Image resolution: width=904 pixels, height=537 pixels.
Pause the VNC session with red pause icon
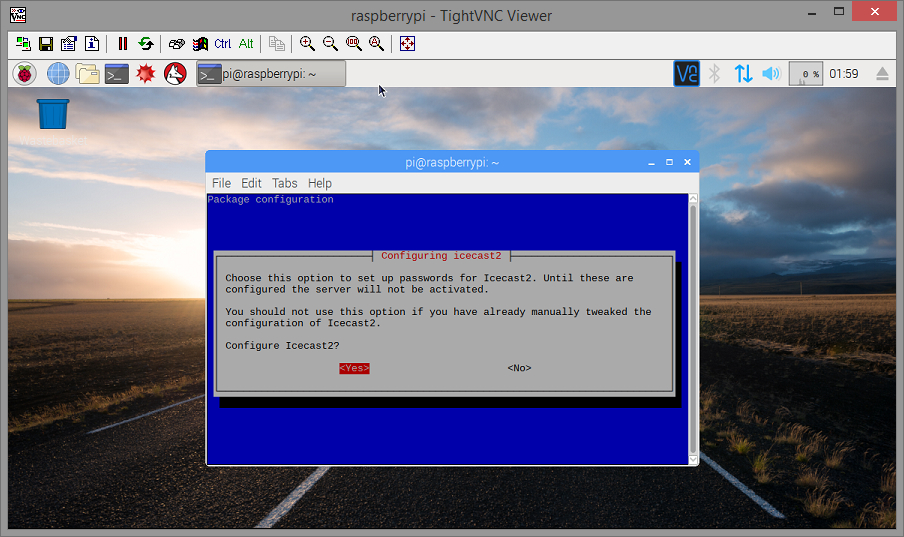(123, 44)
